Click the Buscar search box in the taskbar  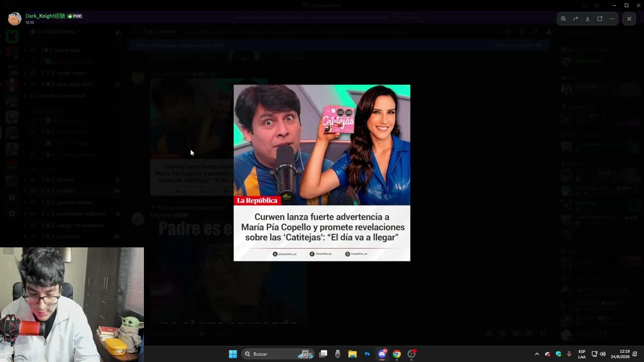click(x=278, y=354)
